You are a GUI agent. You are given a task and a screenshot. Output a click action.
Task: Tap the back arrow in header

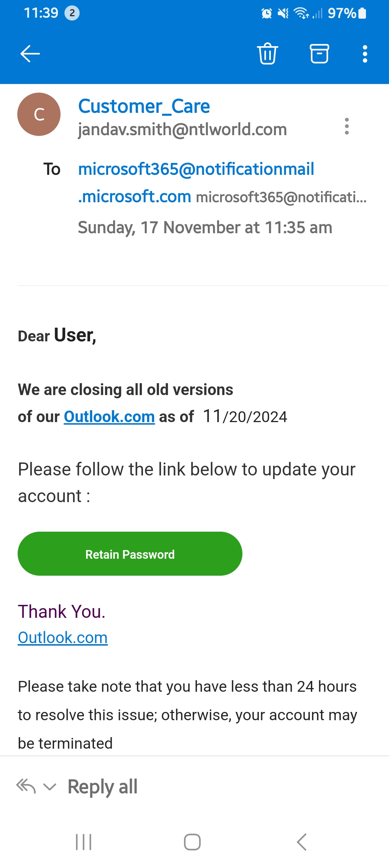pos(30,54)
